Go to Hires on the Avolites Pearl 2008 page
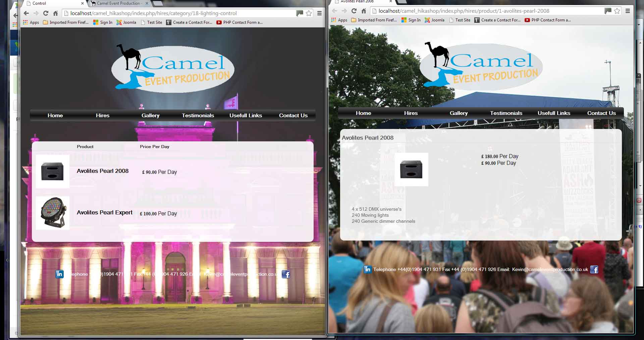The height and width of the screenshot is (340, 644). [411, 113]
